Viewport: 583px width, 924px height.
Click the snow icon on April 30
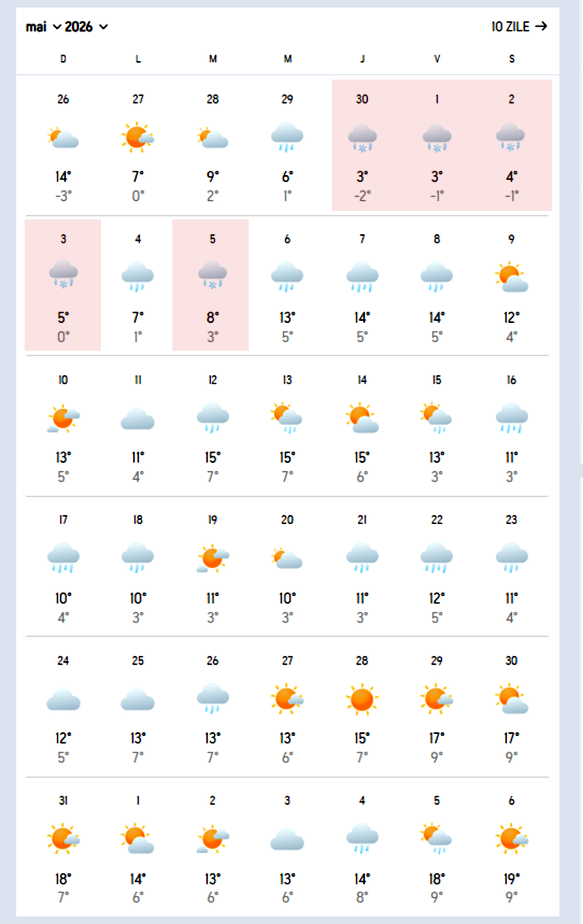[362, 138]
